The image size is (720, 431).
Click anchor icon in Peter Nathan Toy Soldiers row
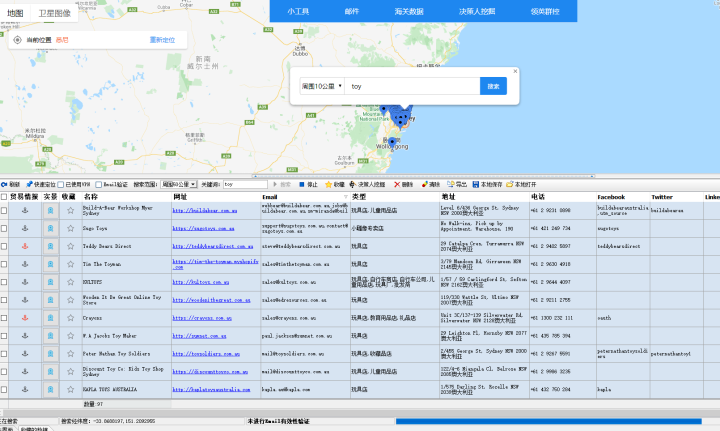[25, 353]
